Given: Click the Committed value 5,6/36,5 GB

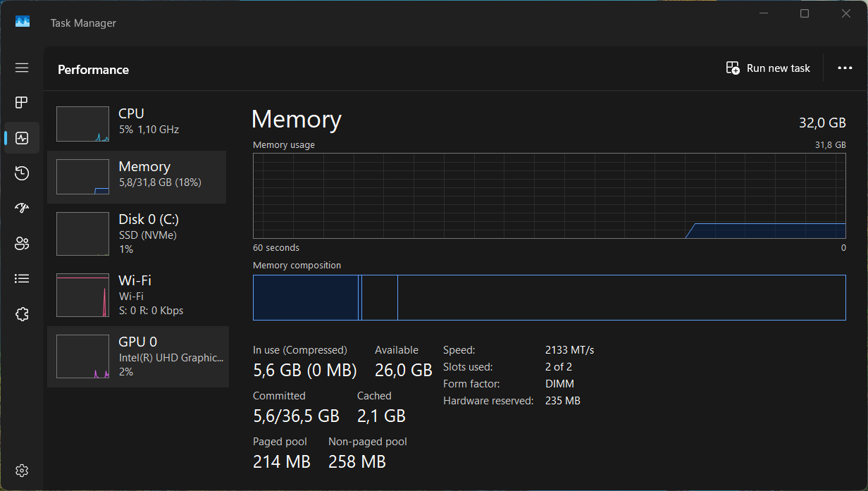Looking at the screenshot, I should click(x=296, y=416).
